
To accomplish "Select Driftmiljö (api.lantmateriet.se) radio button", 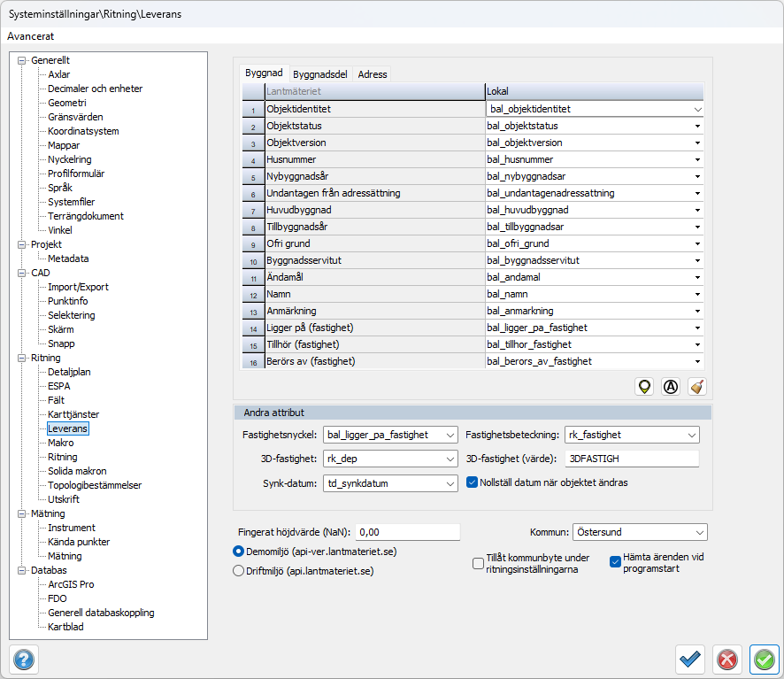I will point(238,571).
